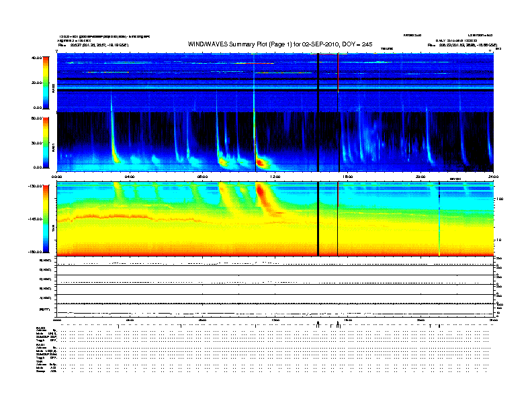Click the 00:00 tick below the line plots
Screen dimensions: 532x411
pos(57,320)
